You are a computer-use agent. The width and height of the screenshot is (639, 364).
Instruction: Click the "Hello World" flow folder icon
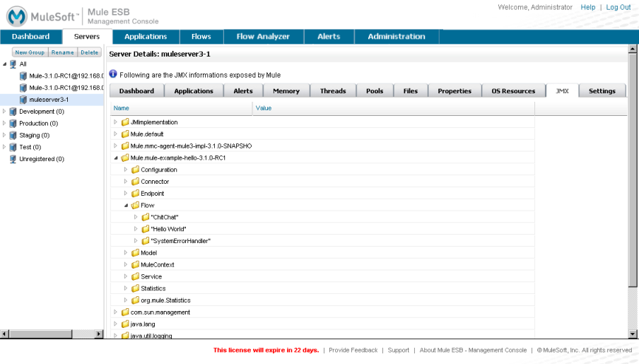[146, 229]
